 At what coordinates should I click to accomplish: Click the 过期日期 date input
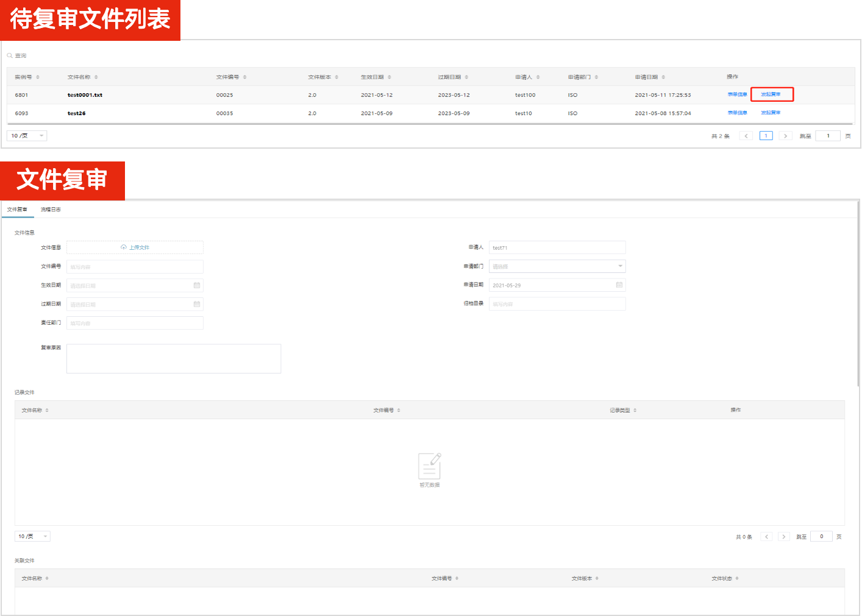pyautogui.click(x=135, y=304)
